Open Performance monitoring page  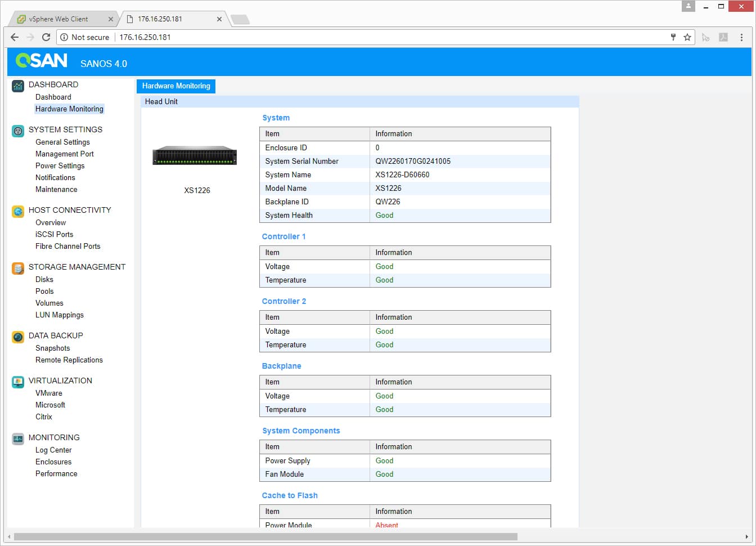(56, 473)
